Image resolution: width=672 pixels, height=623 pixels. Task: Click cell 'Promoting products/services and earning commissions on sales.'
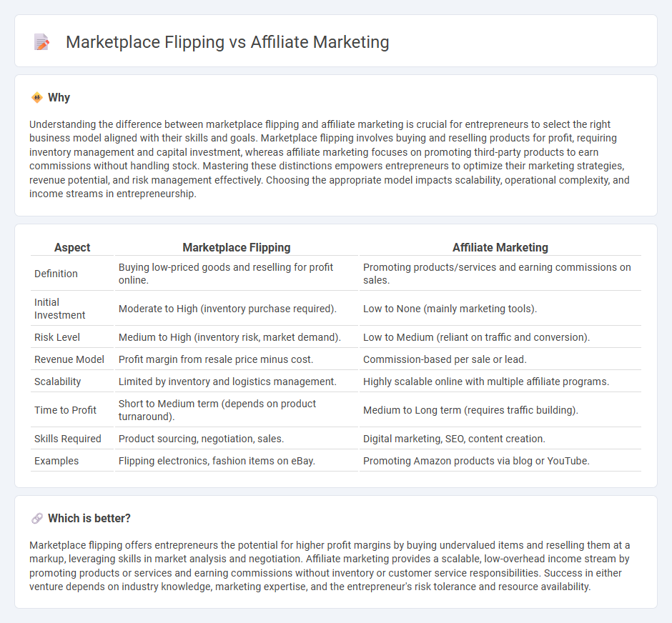click(500, 274)
